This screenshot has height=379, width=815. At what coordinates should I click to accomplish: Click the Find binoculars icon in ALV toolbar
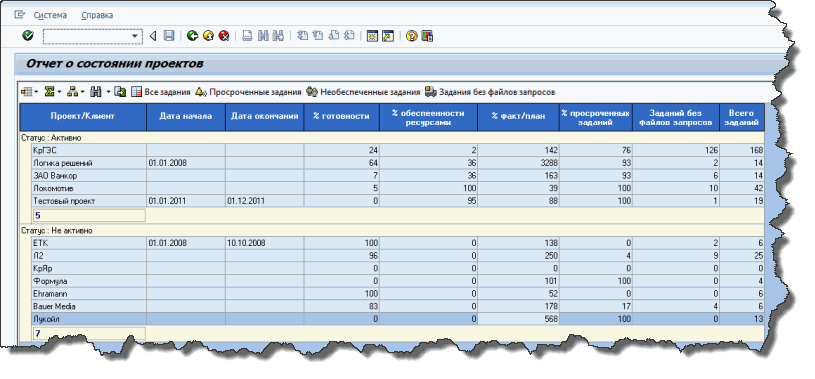tap(96, 92)
